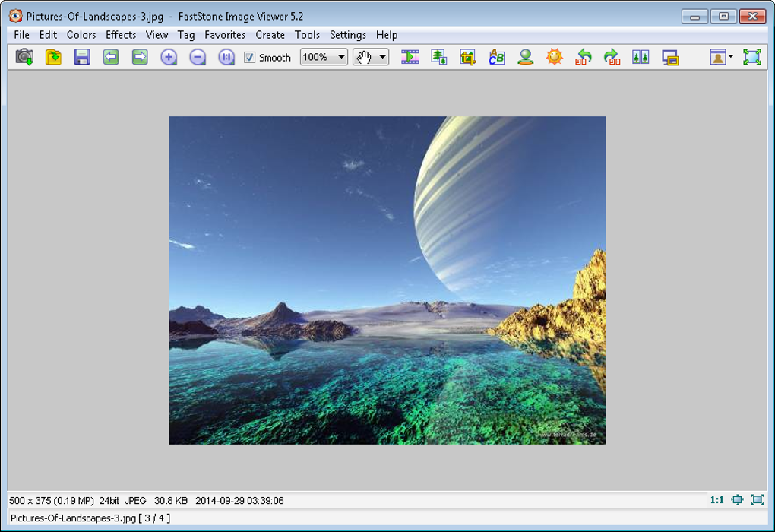
Task: Open the Help menu
Action: point(387,35)
